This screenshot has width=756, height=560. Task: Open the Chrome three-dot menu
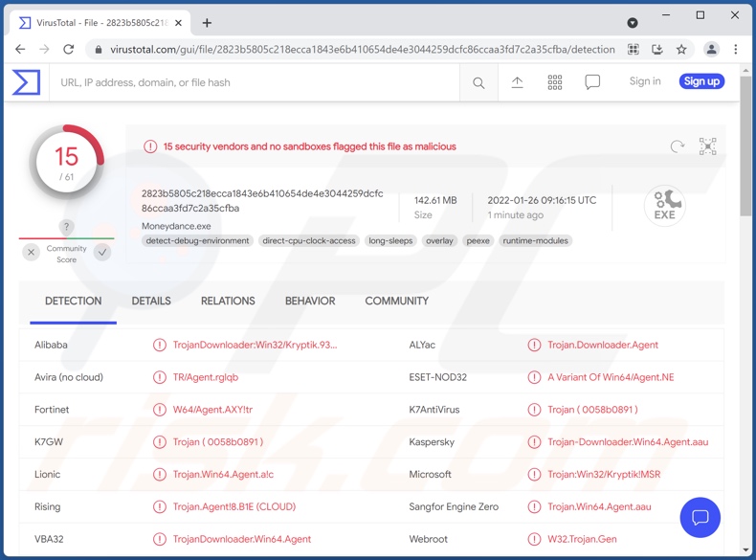[735, 49]
